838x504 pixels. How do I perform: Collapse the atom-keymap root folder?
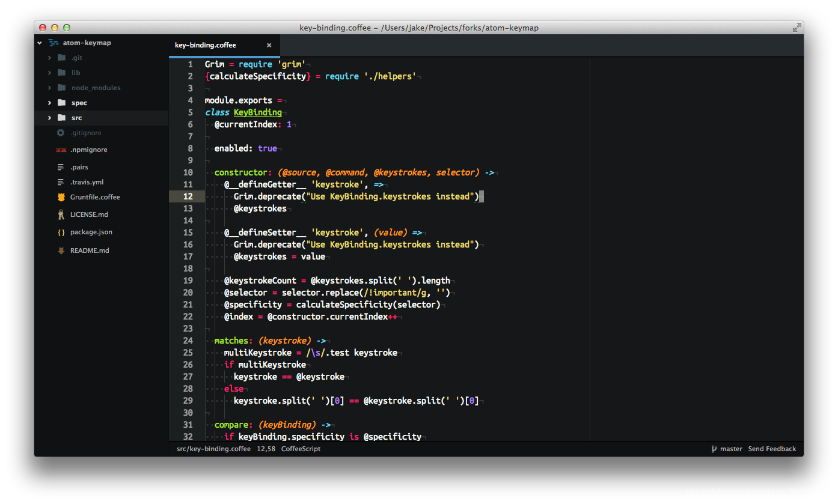tap(40, 43)
